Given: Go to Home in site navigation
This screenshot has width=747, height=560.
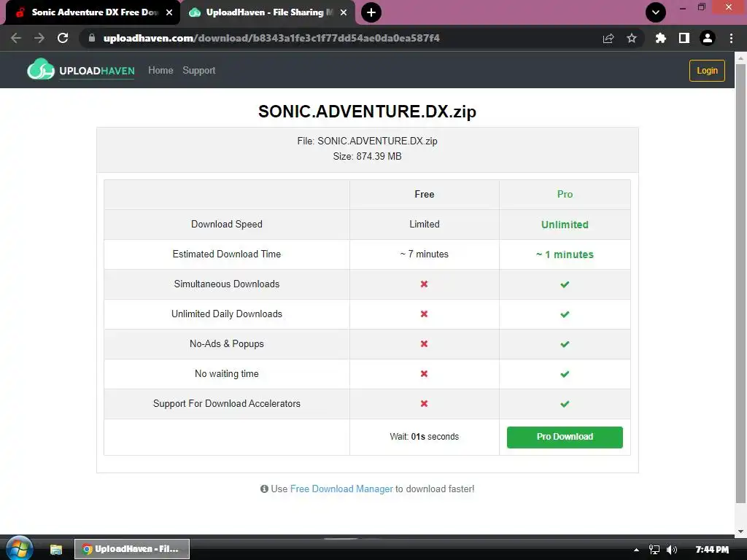Looking at the screenshot, I should 160,71.
